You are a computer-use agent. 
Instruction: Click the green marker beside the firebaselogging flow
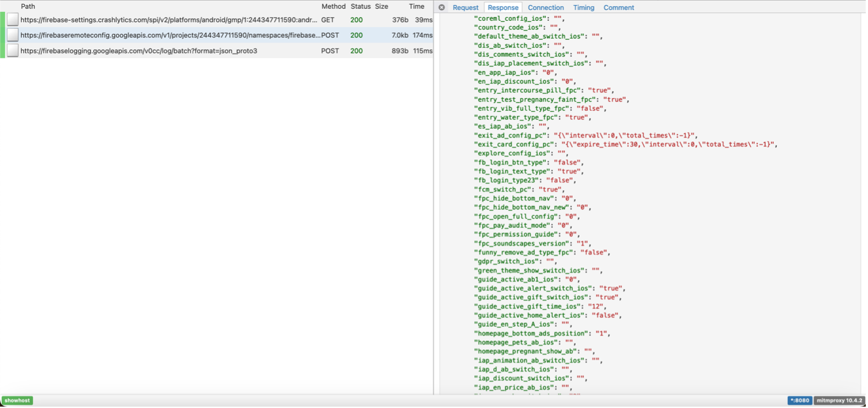(2, 51)
